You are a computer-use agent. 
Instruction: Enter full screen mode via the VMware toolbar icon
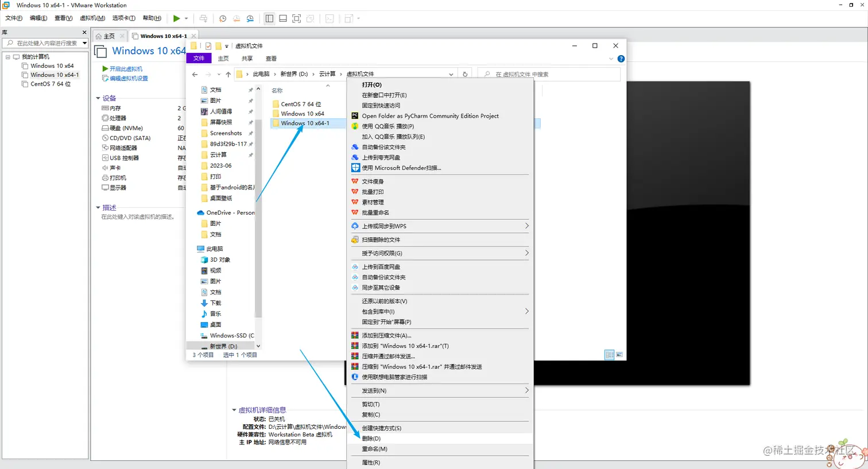(x=297, y=18)
